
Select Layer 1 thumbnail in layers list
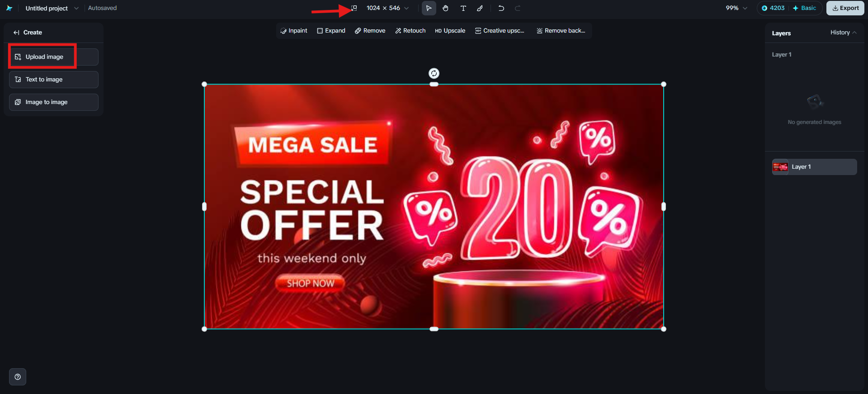(780, 167)
